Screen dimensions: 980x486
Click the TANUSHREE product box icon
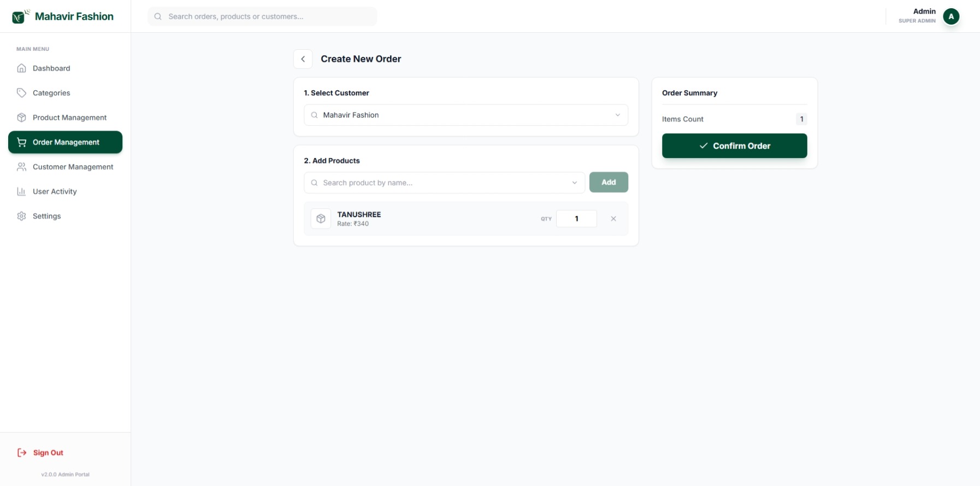point(321,219)
